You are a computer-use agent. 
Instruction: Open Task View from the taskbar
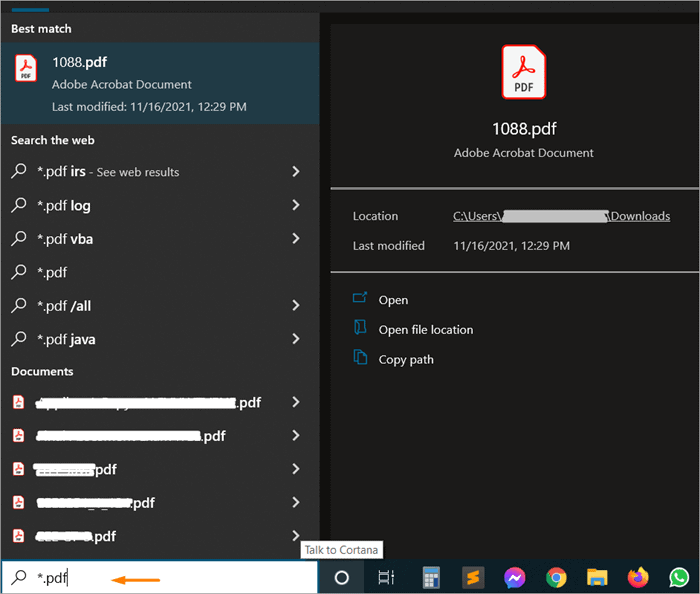386,577
